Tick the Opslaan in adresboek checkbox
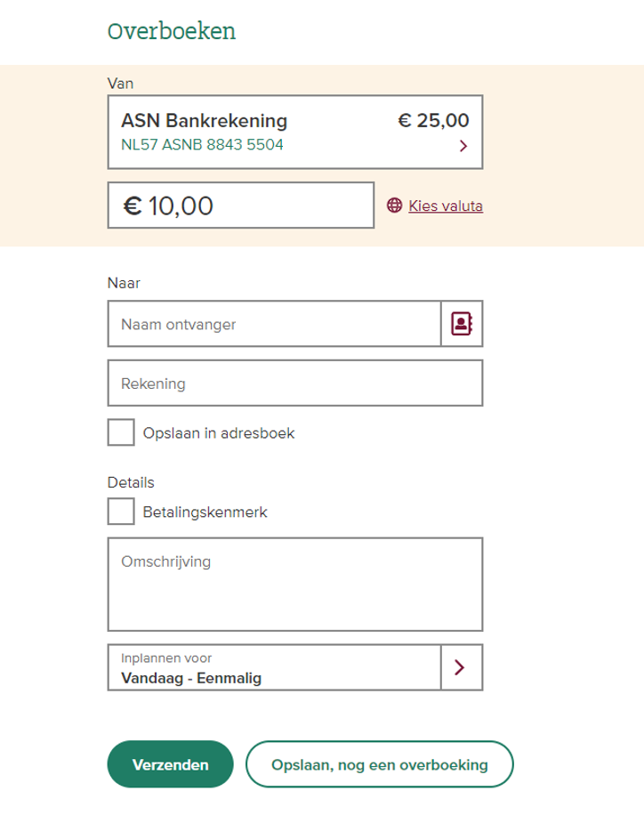This screenshot has height=823, width=644. [x=121, y=432]
